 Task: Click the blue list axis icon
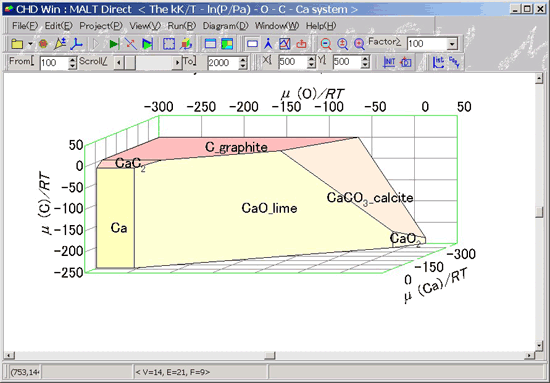click(438, 62)
